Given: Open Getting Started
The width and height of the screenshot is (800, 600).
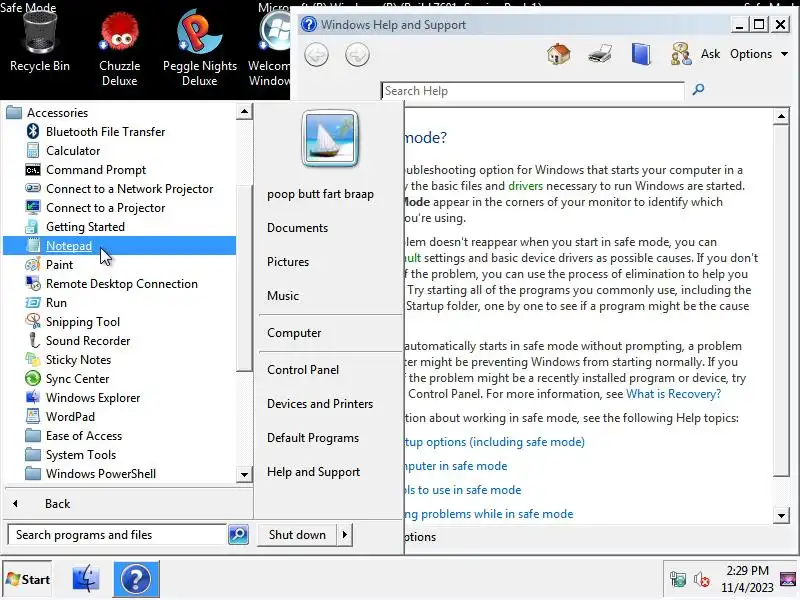Looking at the screenshot, I should (x=119, y=227).
